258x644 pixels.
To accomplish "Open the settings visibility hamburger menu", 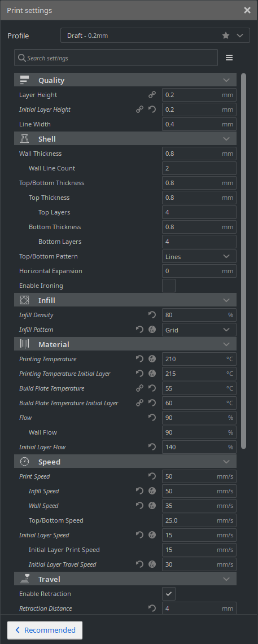I will click(x=229, y=58).
